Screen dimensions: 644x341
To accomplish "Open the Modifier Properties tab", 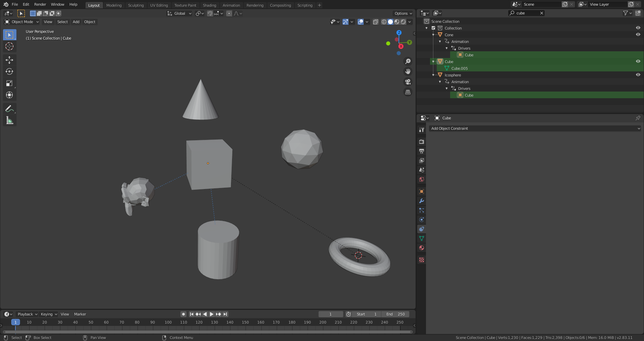I will (421, 201).
